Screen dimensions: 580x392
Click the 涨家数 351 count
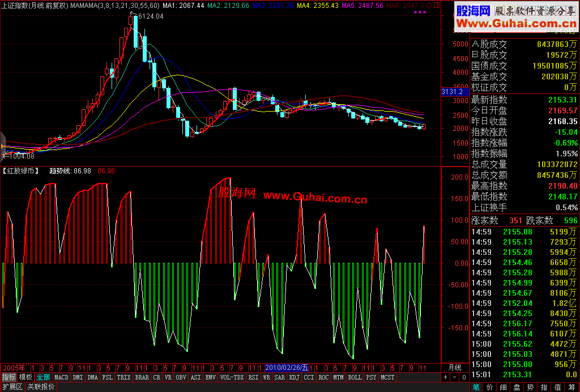tap(496, 220)
